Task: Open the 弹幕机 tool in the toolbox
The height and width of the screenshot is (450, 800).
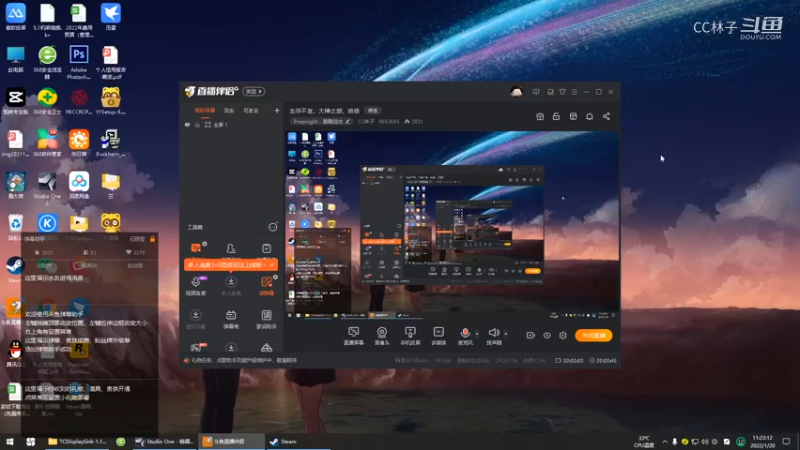Action: click(231, 319)
